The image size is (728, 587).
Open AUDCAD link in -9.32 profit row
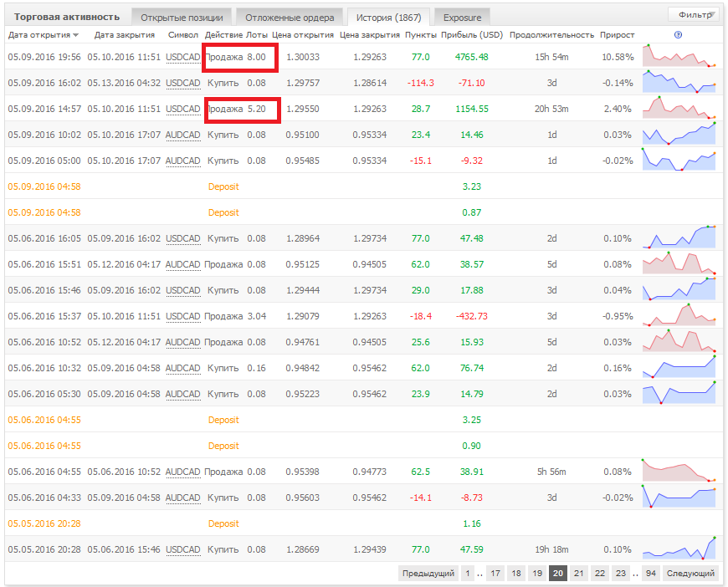point(183,161)
